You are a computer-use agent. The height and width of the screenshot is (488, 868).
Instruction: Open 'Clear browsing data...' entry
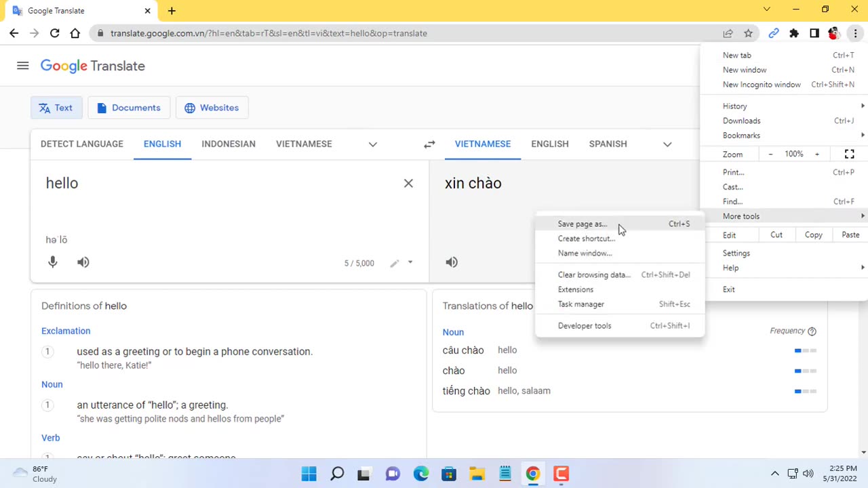click(x=620, y=275)
